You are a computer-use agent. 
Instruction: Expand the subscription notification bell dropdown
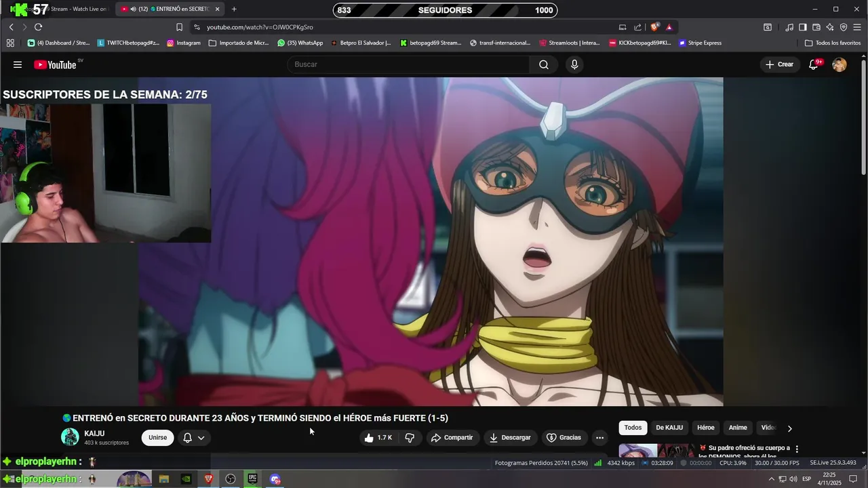[194, 438]
